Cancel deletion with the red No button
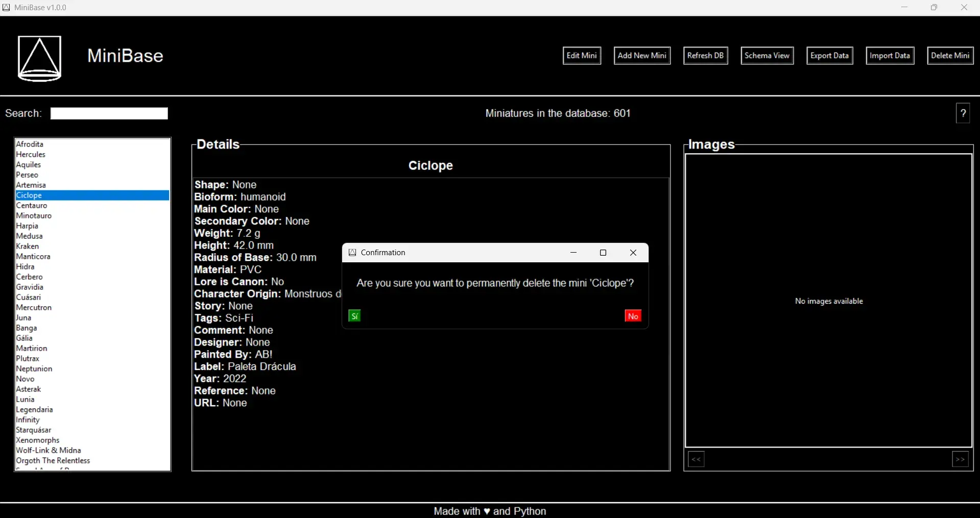Screen dimensions: 980x518 (x=633, y=316)
